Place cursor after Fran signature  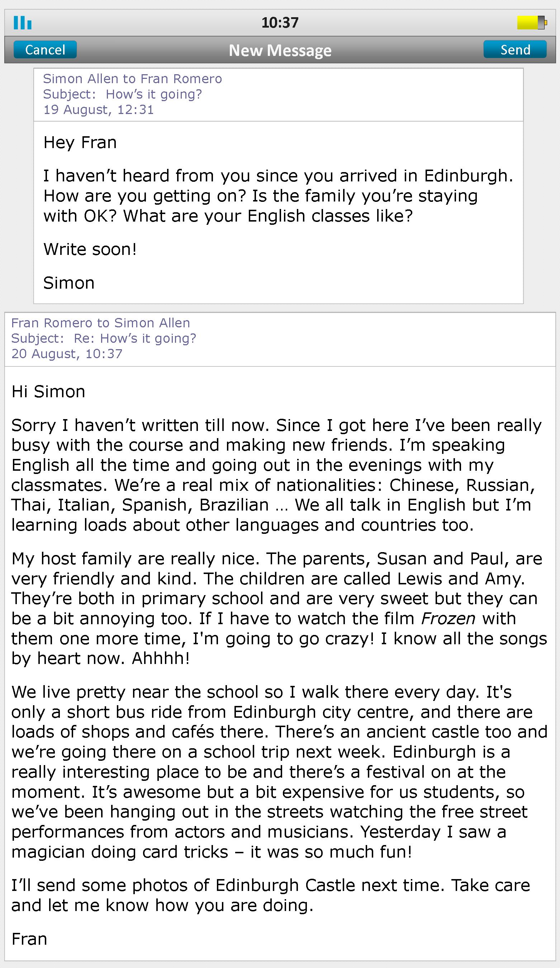pos(47,939)
